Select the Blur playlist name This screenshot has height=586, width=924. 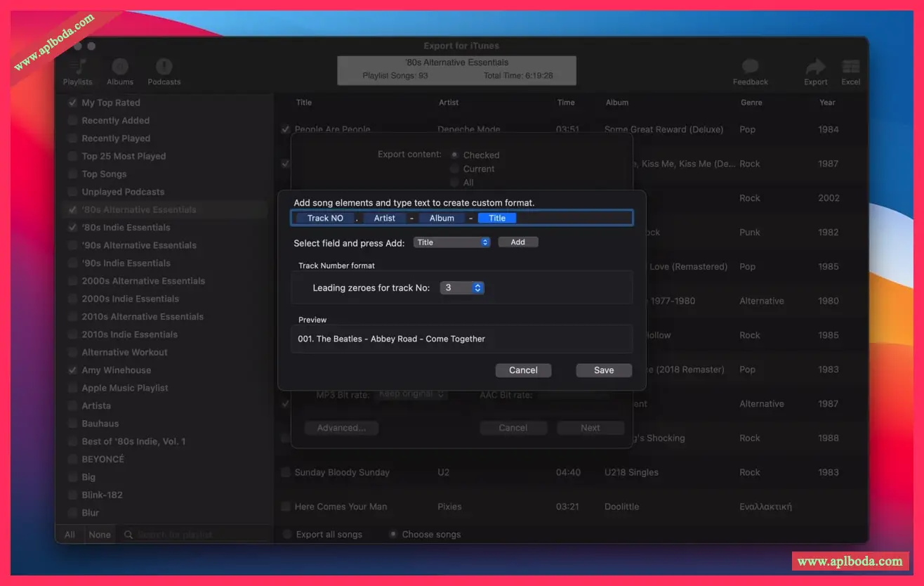(91, 513)
